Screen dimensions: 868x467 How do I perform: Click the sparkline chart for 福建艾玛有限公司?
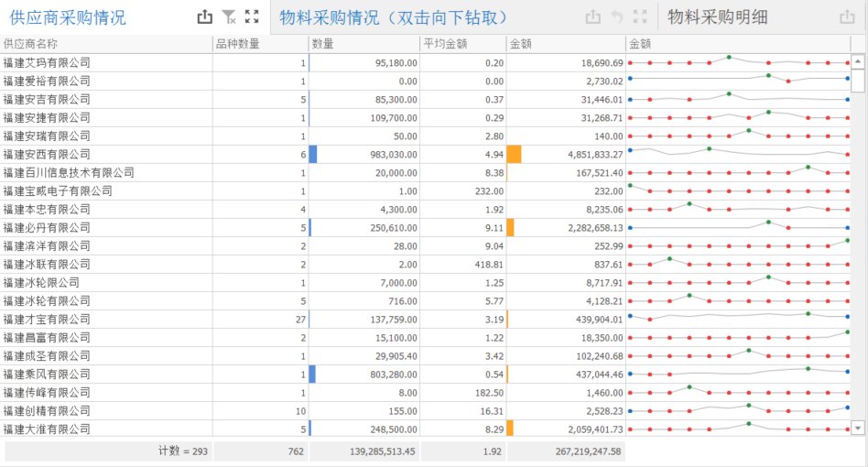[738, 62]
